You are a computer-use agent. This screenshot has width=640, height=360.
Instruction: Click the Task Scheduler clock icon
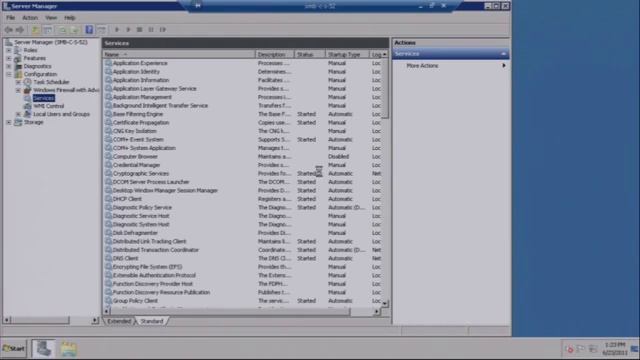click(x=27, y=82)
